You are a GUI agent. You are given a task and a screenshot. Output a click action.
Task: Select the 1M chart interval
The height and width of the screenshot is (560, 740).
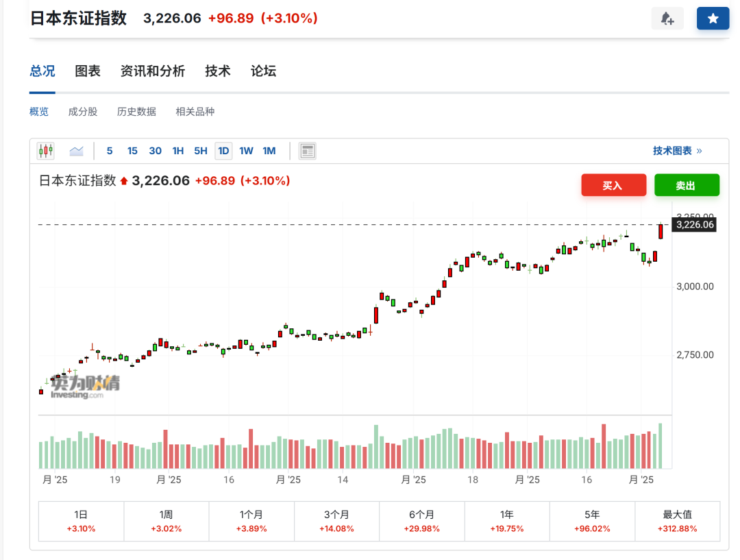(269, 151)
